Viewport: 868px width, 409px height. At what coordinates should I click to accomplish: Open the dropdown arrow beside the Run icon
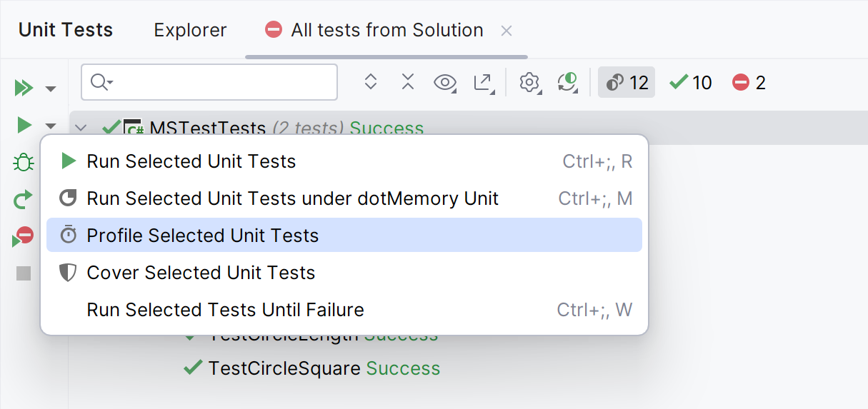(x=51, y=126)
